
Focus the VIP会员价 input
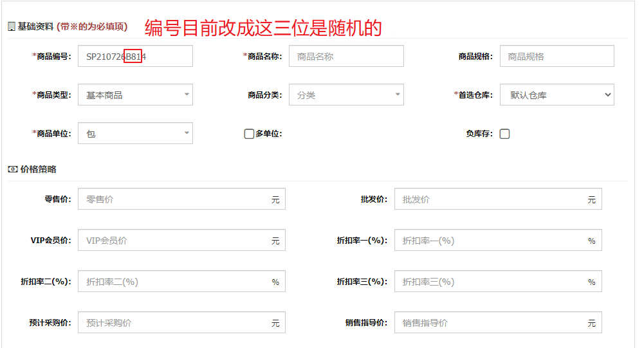coord(181,241)
